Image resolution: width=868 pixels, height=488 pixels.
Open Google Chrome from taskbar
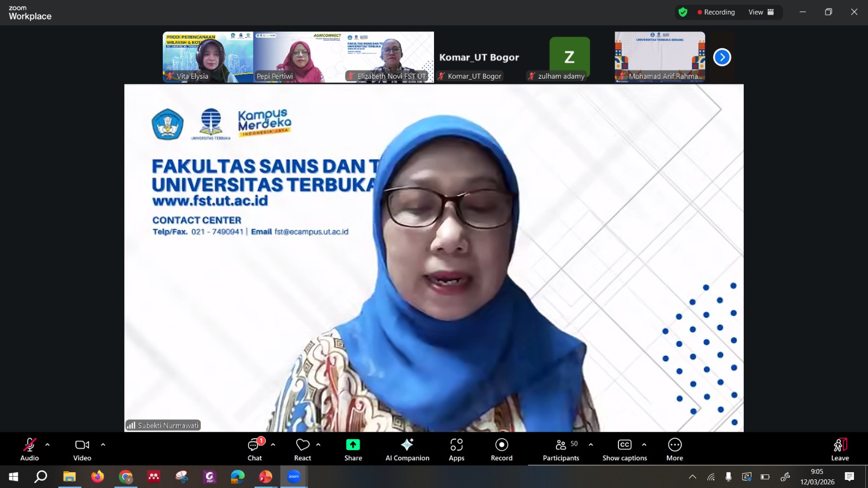pos(126,477)
